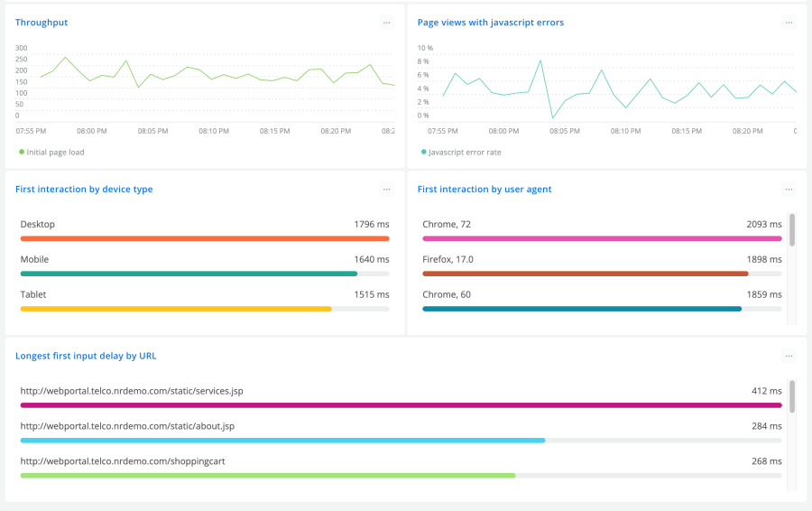812x511 pixels.
Task: Select the Chrome, 60 user agent bar
Action: tap(582, 309)
